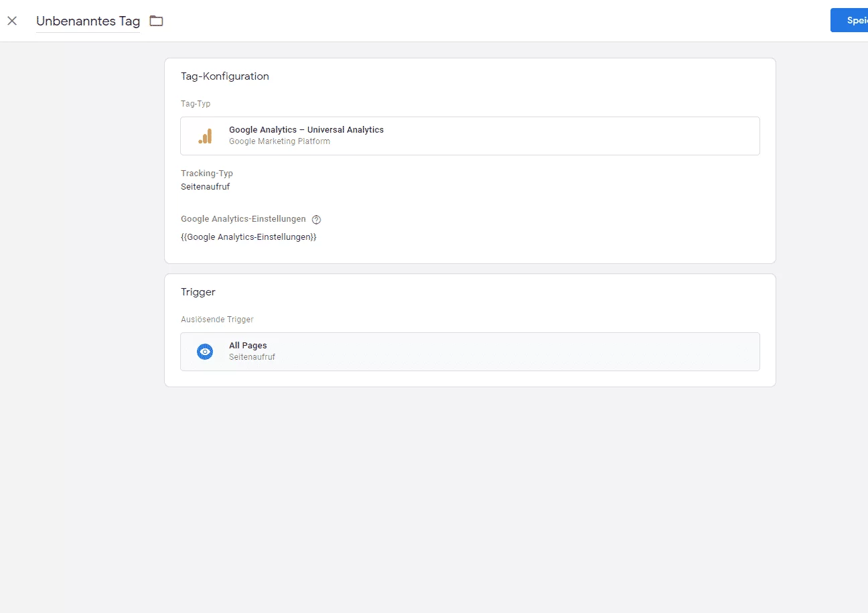The image size is (868, 613).
Task: Rename the tag via Unbenanntes Tag field
Action: point(88,21)
